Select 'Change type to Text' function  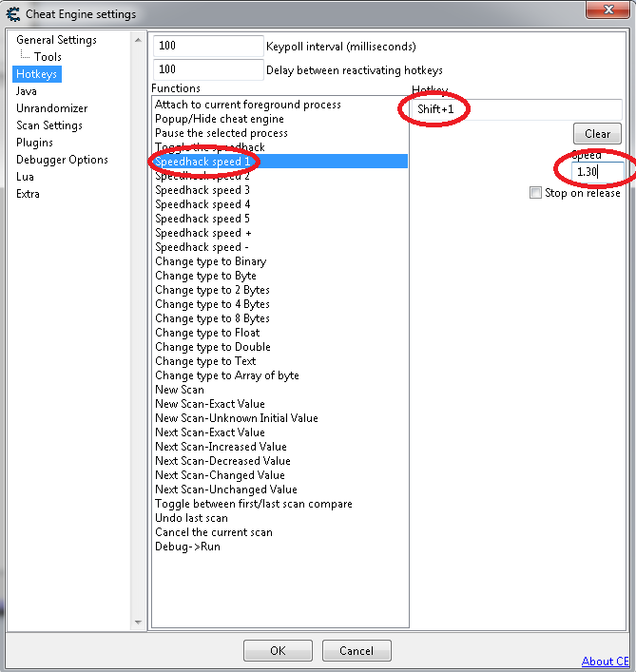tap(280, 361)
